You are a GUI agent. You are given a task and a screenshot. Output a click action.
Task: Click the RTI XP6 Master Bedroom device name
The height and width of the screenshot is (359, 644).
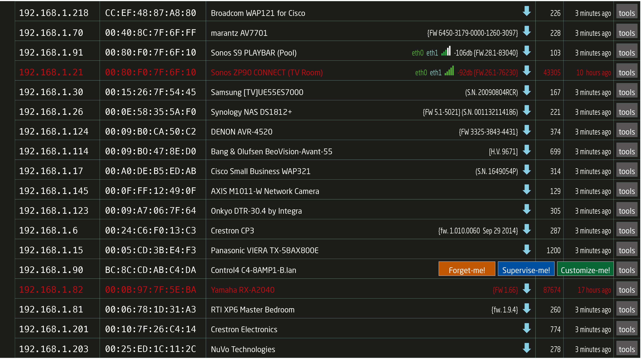click(x=252, y=310)
